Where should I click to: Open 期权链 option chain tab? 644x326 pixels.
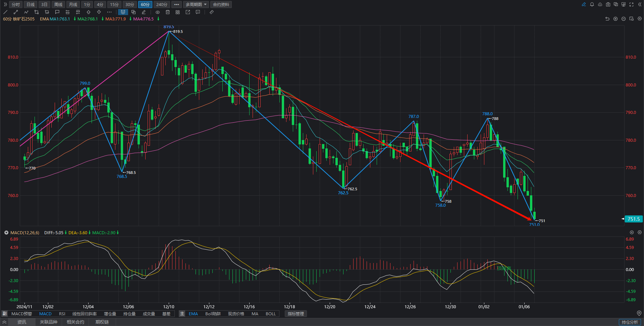coord(102,322)
